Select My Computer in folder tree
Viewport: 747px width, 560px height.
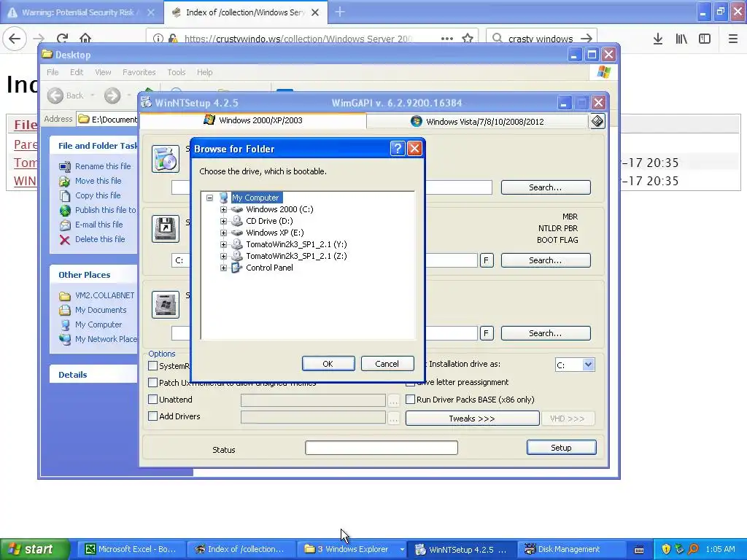(255, 198)
